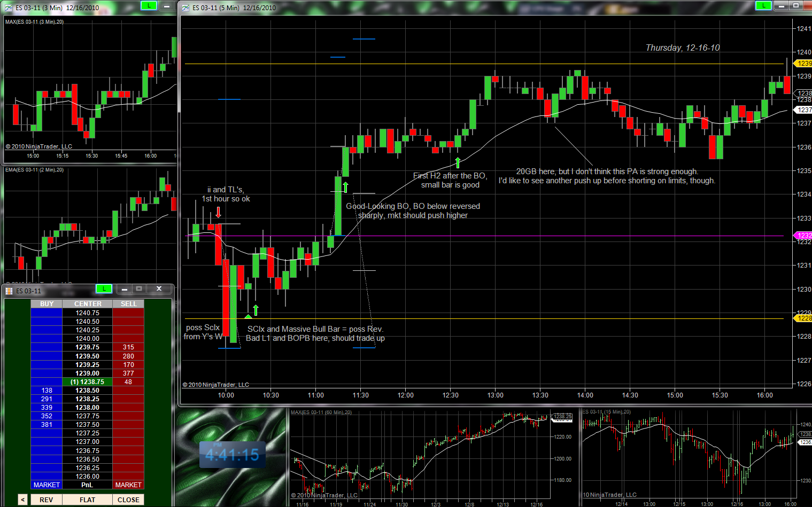Click the sell cell at price 1239.50
The width and height of the screenshot is (812, 507).
(128, 356)
